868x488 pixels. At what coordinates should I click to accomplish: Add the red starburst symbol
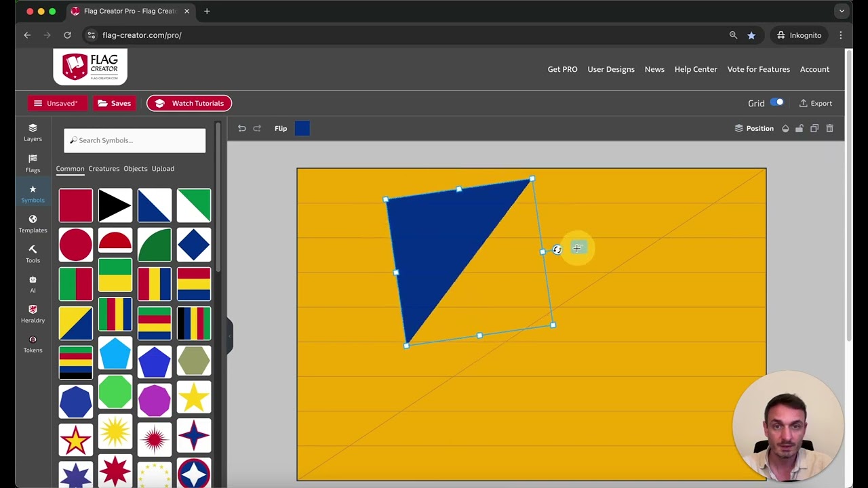[x=154, y=439]
